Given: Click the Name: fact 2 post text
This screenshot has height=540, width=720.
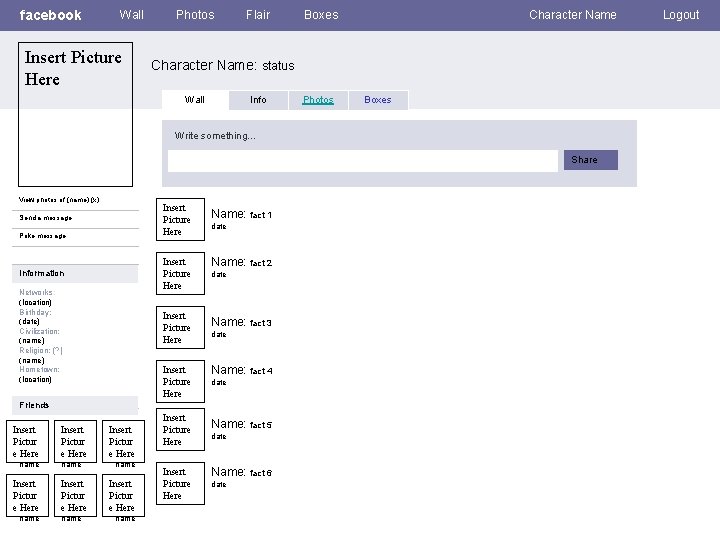Looking at the screenshot, I should pyautogui.click(x=242, y=262).
